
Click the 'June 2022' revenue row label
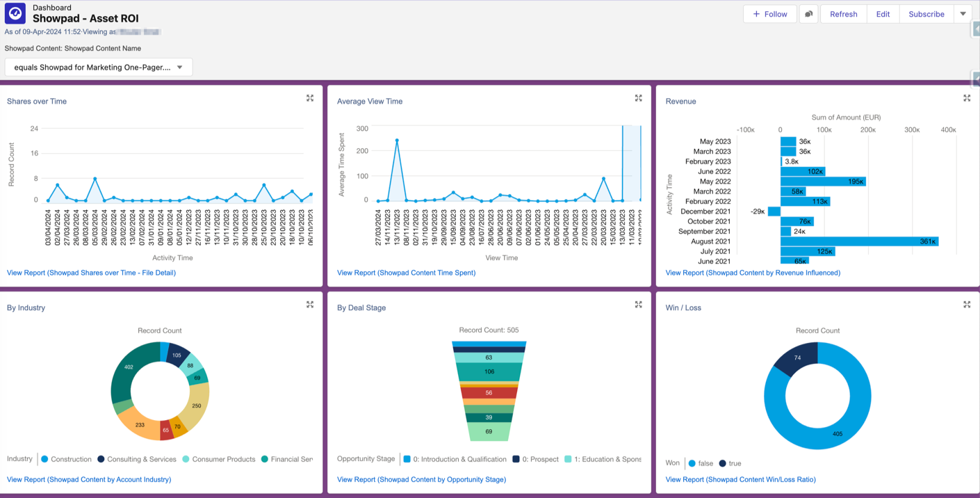click(714, 172)
